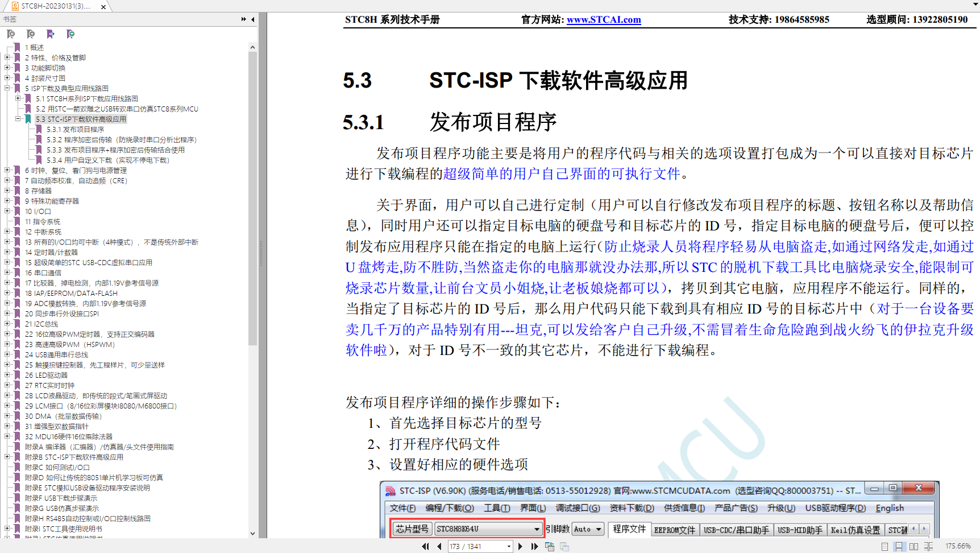Click the bookmark panel scrollbar up arrow
Viewport: 980px width, 553px height.
click(x=252, y=47)
